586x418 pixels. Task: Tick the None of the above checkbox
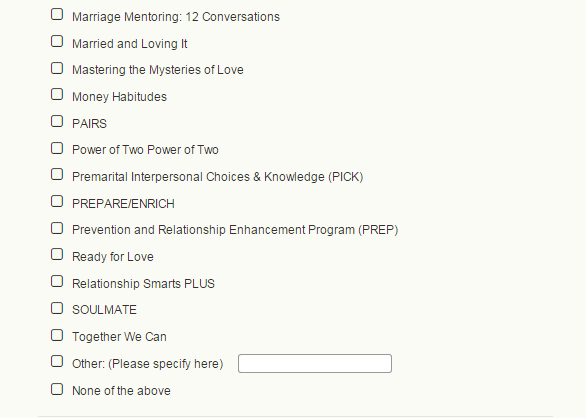click(57, 389)
